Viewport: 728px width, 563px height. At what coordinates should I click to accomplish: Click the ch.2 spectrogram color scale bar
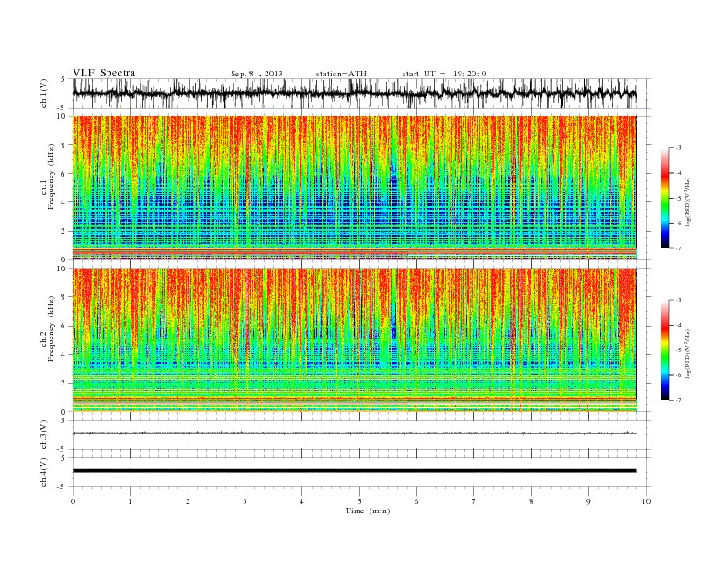pyautogui.click(x=665, y=350)
